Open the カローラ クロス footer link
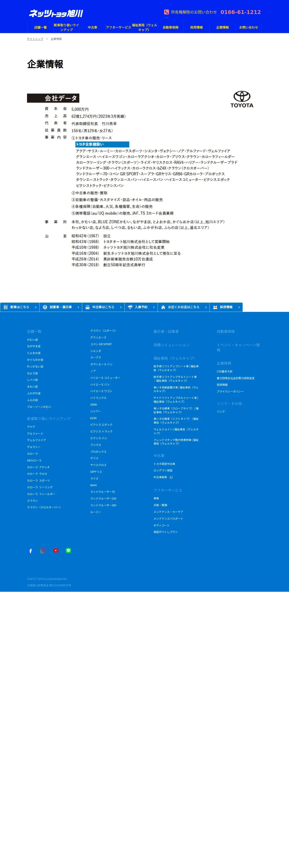289x868 pixels. pyautogui.click(x=37, y=474)
